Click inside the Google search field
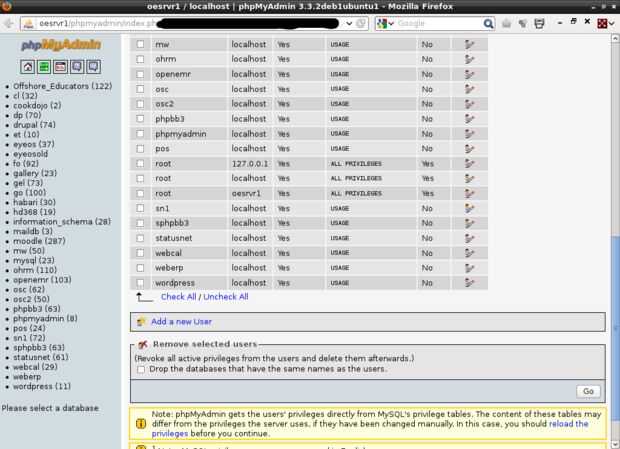The height and width of the screenshot is (449, 620). [x=439, y=24]
